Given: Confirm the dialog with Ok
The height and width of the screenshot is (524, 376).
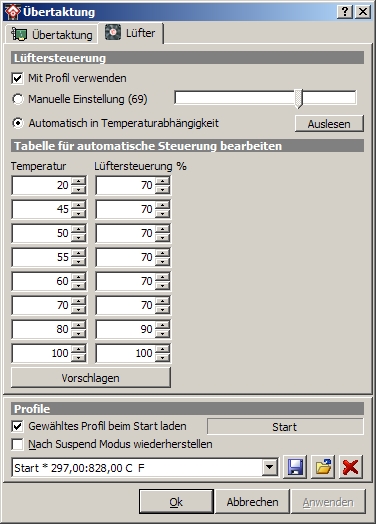Looking at the screenshot, I should pyautogui.click(x=176, y=502).
